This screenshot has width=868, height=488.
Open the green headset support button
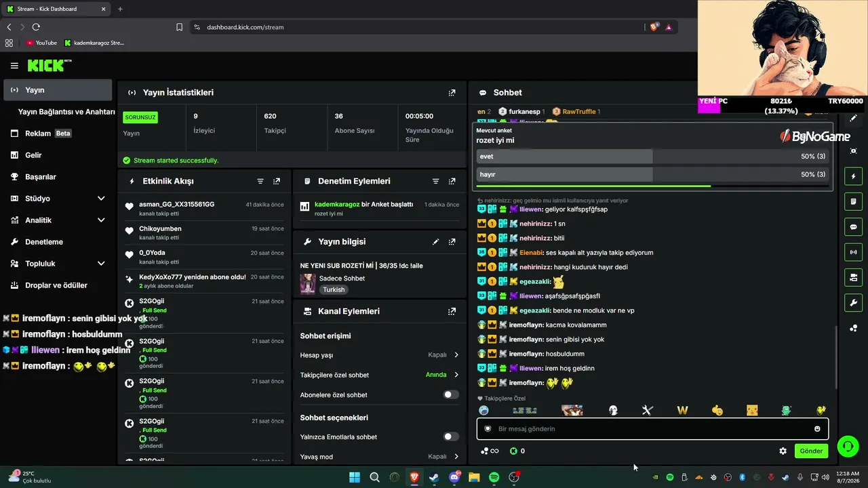pos(848,446)
